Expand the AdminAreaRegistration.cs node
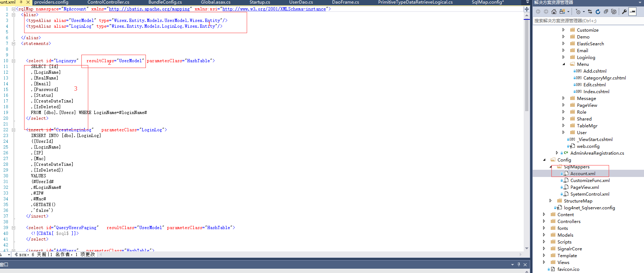Screen dimensions: 644x273 [x=557, y=153]
